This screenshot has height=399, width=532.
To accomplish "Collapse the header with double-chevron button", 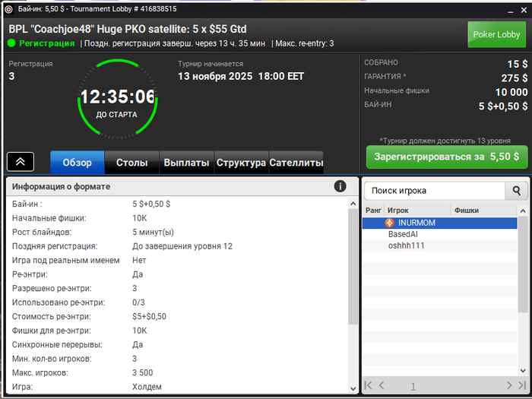I will pyautogui.click(x=21, y=161).
